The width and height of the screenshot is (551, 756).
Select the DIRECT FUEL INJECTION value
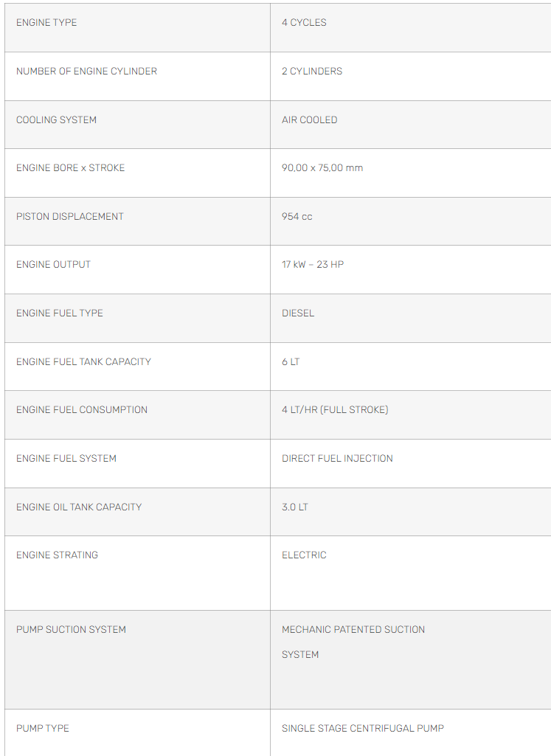click(337, 459)
